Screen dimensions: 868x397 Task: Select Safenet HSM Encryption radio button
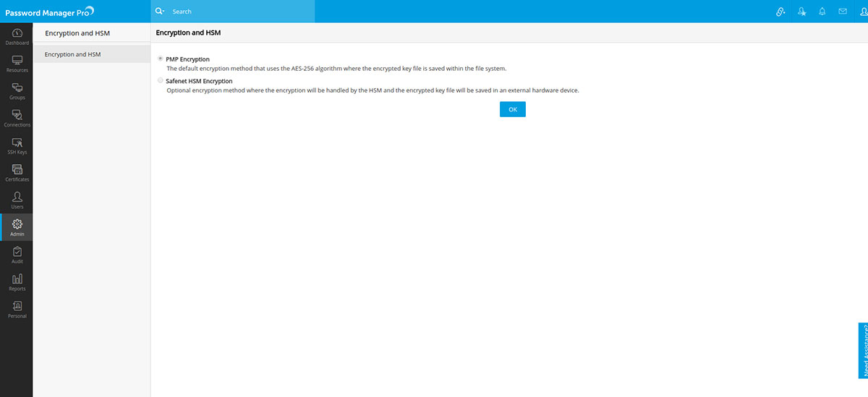160,81
